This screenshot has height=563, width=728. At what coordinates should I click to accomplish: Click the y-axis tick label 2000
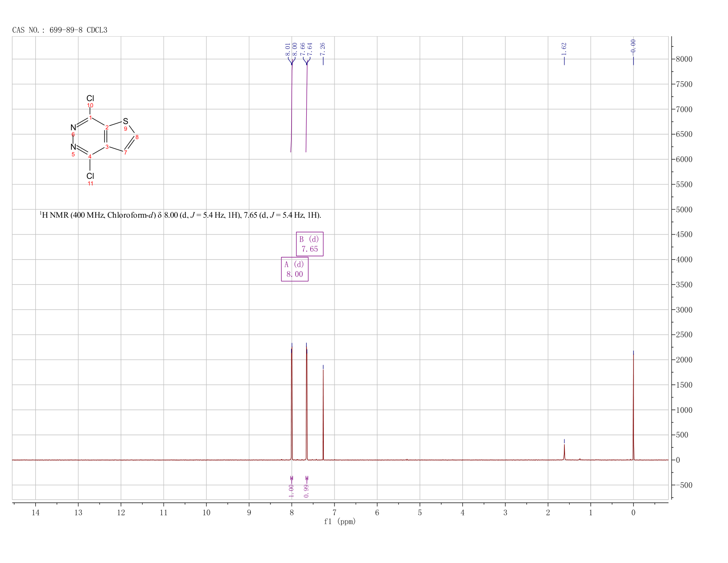(683, 360)
